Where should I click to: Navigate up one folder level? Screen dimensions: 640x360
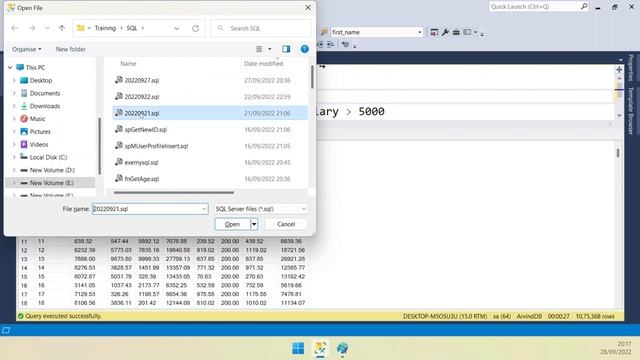pos(62,28)
